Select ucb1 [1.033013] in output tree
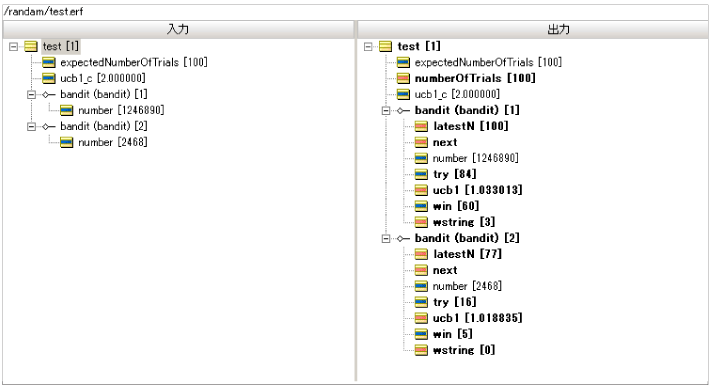The image size is (710, 389). point(478,190)
